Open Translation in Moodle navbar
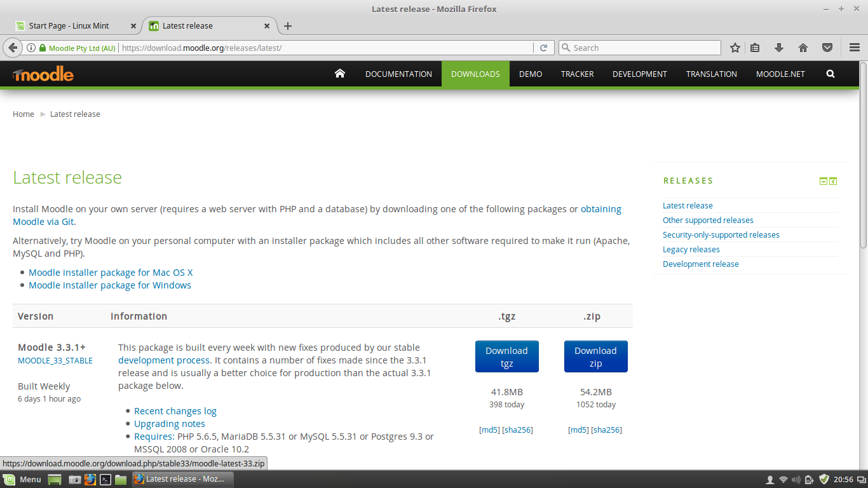Screen dimensions: 868x488 [712, 74]
